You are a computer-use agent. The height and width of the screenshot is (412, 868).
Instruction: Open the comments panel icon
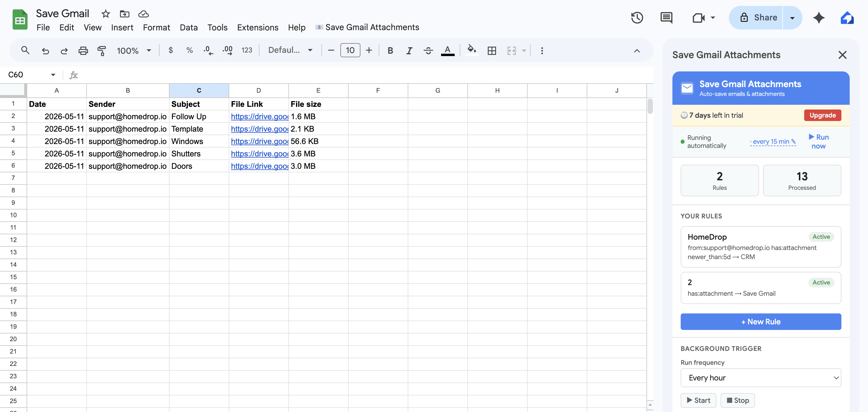(x=666, y=17)
